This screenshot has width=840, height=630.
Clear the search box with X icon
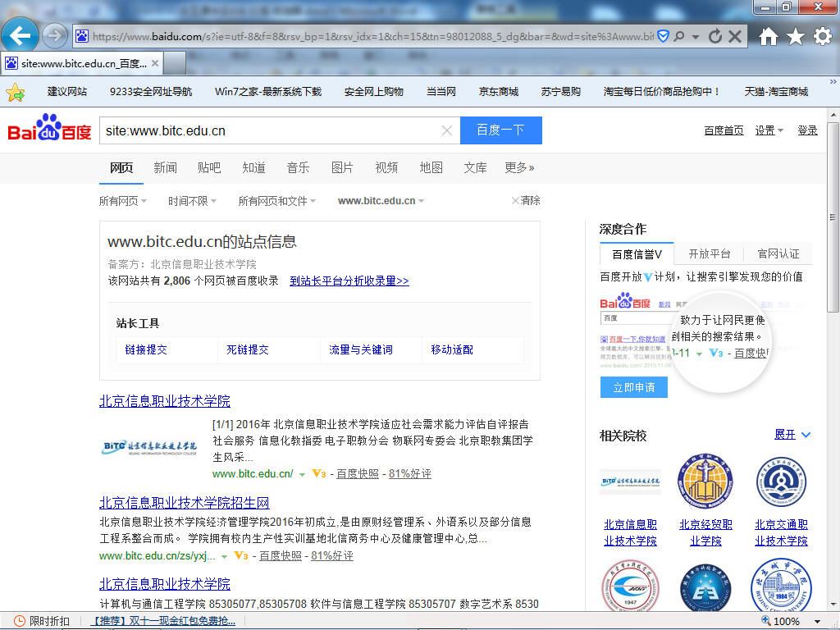point(447,130)
